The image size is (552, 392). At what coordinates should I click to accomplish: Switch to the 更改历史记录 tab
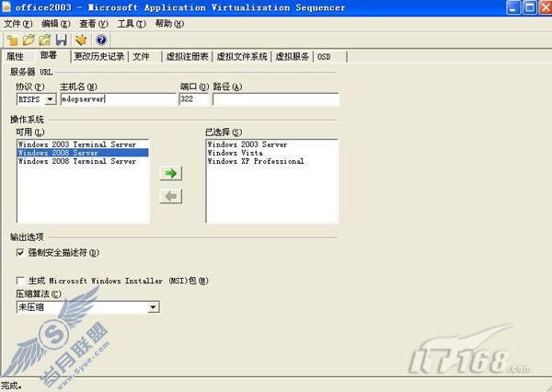click(99, 56)
